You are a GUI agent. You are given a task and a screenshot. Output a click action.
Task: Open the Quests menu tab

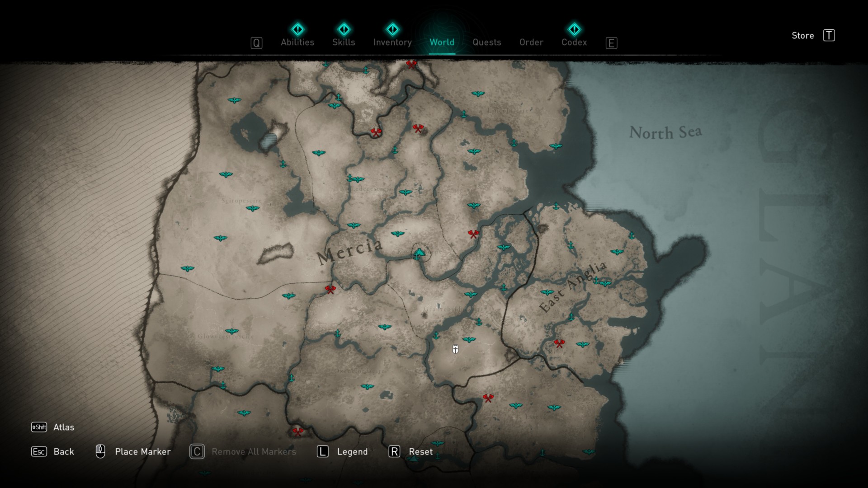(486, 42)
